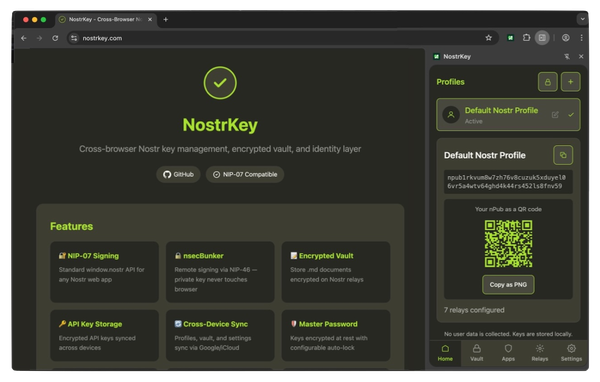Click Copy as PNG button
600x382 pixels.
pyautogui.click(x=508, y=285)
